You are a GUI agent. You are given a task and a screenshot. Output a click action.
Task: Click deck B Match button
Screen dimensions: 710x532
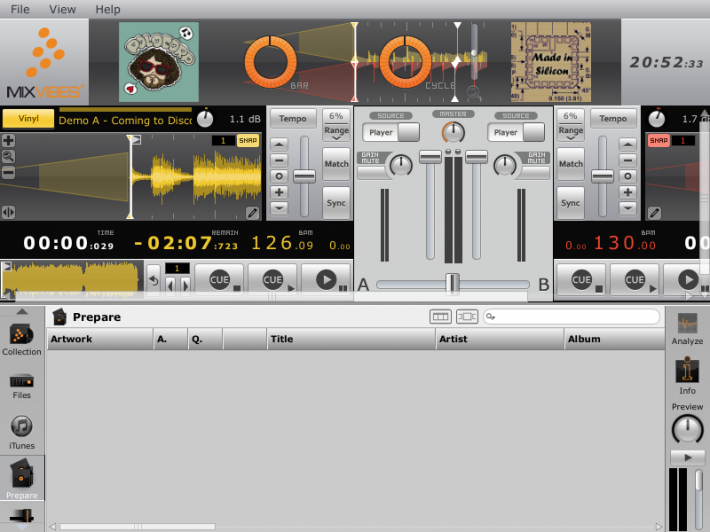coord(570,164)
